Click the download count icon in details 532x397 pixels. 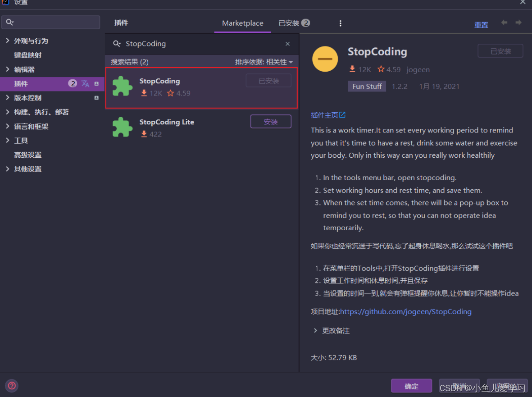pos(352,69)
